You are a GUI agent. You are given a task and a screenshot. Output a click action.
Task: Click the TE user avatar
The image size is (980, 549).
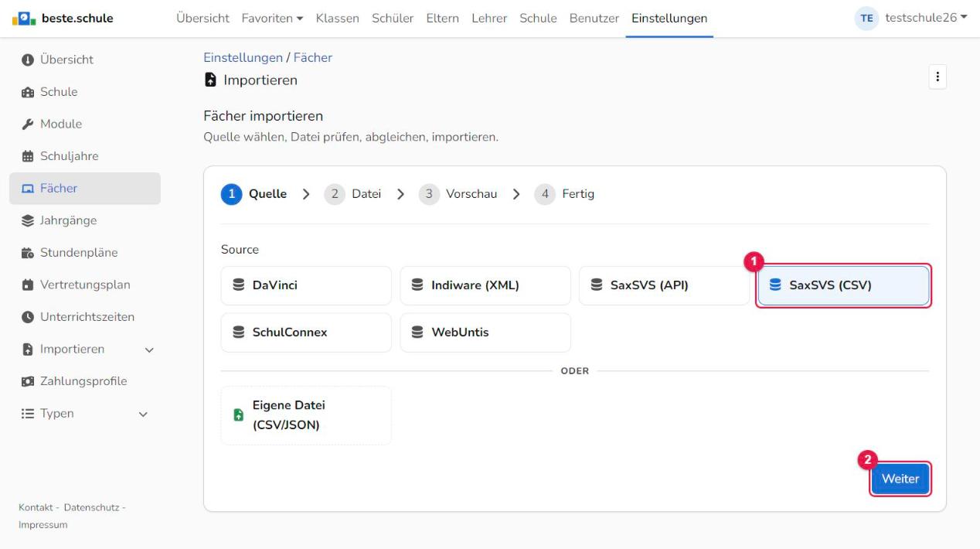pyautogui.click(x=866, y=19)
